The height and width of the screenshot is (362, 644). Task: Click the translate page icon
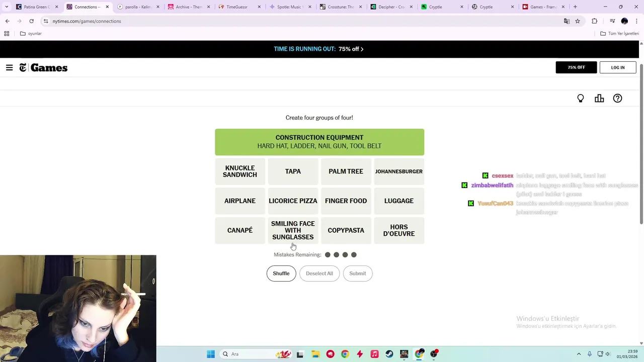567,21
